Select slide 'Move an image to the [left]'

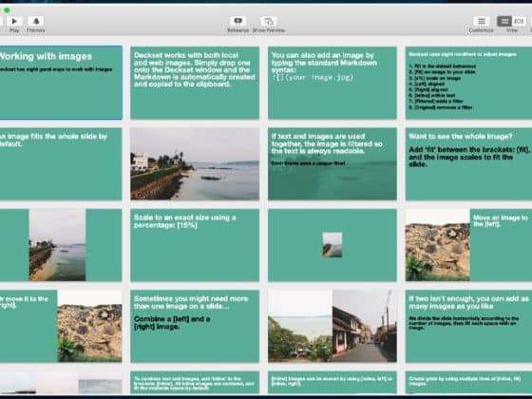coord(468,245)
